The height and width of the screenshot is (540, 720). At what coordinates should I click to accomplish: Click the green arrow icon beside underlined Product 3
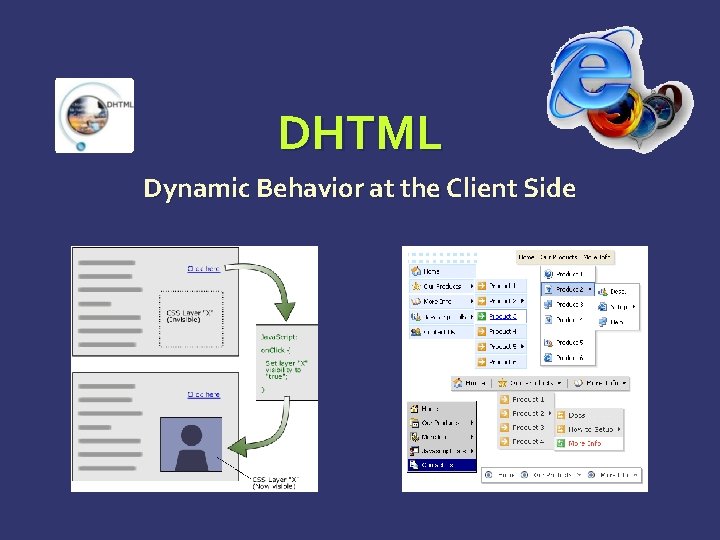click(x=481, y=316)
